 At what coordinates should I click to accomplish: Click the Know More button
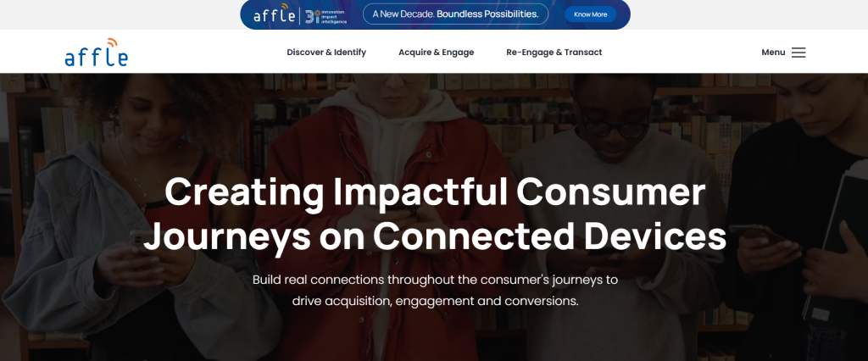point(590,14)
